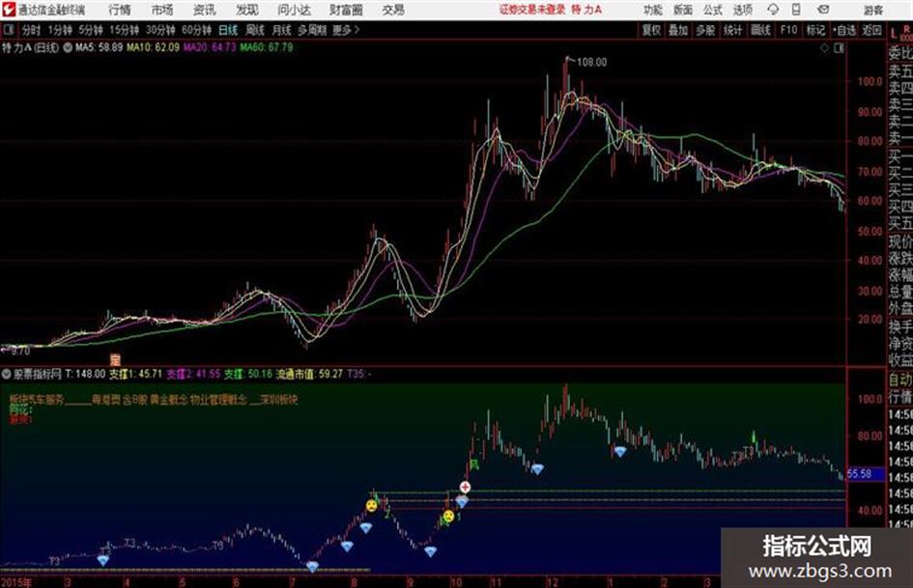This screenshot has width=913, height=588.
Task: Click the 多股 multi-stock button
Action: [x=705, y=30]
